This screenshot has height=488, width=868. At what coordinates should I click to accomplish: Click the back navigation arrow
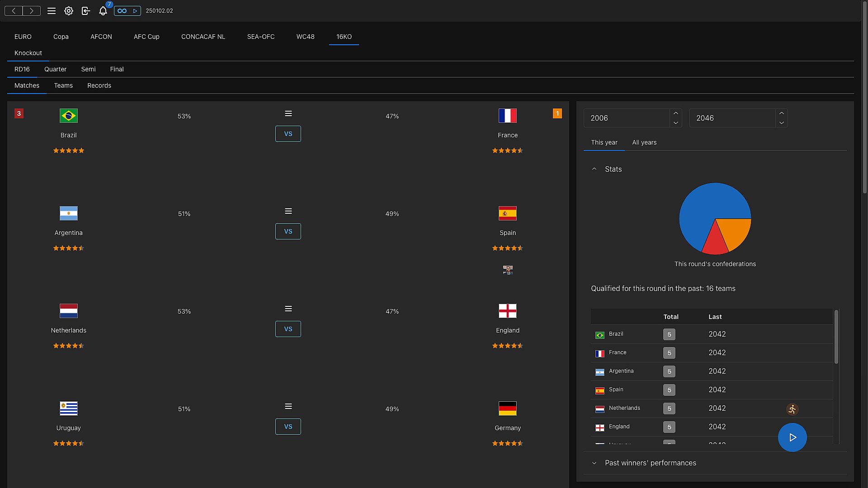pos(14,11)
